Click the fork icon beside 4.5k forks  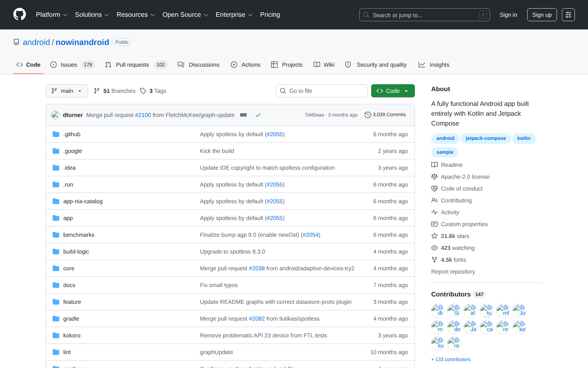click(434, 260)
